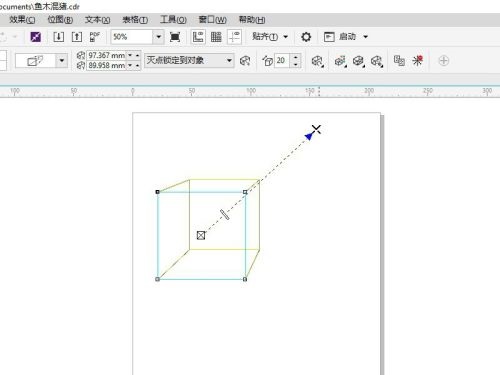Click the page or object vanishing point icon
The height and width of the screenshot is (375, 500).
[245, 61]
